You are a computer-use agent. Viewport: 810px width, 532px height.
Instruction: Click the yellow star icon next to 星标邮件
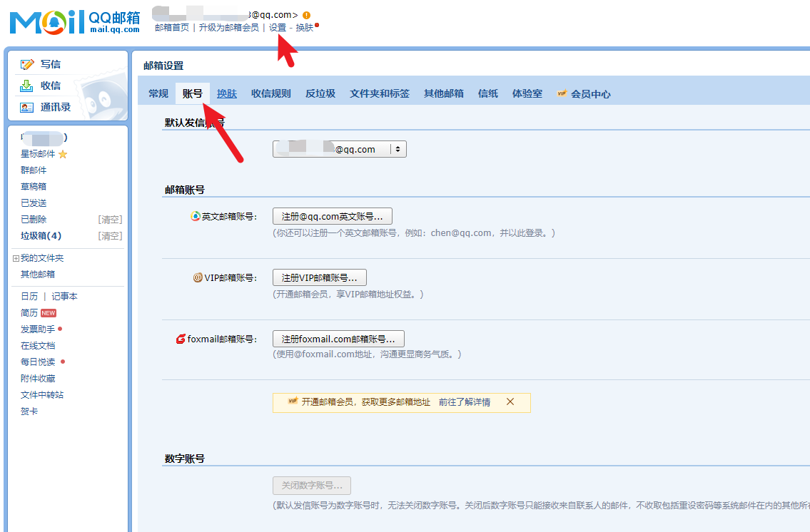[x=63, y=154]
